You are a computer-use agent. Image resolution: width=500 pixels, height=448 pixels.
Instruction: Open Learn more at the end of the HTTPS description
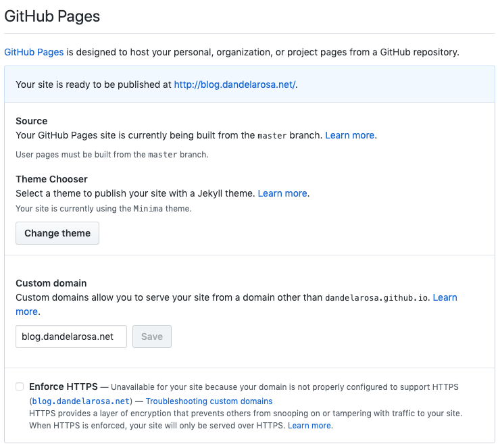coord(309,426)
